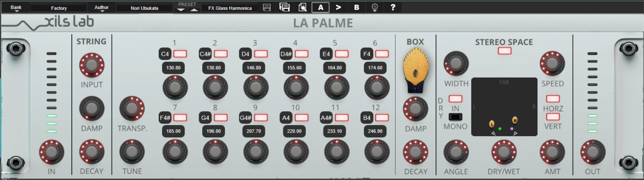Click the WIDTH knob
The height and width of the screenshot is (180, 644).
click(456, 64)
